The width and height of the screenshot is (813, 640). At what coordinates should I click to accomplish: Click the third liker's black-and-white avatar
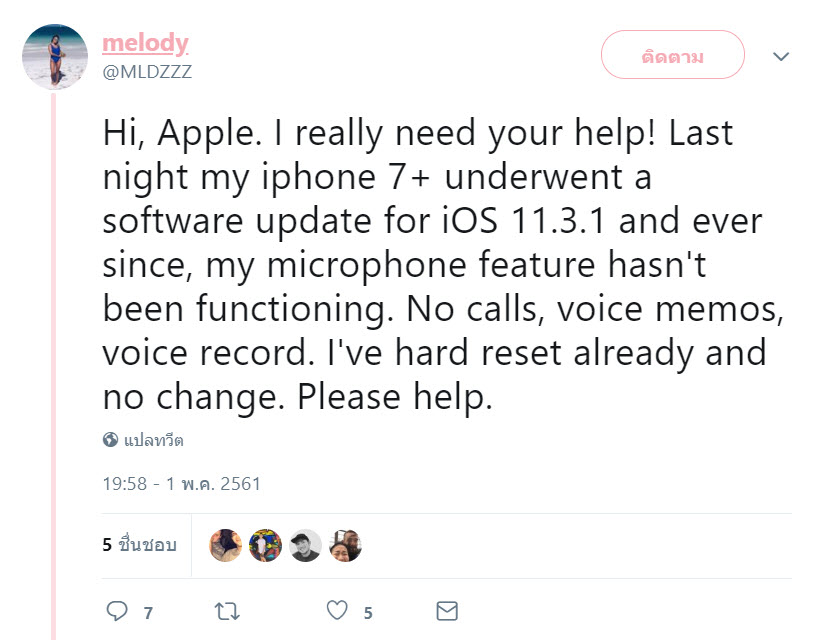tap(305, 545)
